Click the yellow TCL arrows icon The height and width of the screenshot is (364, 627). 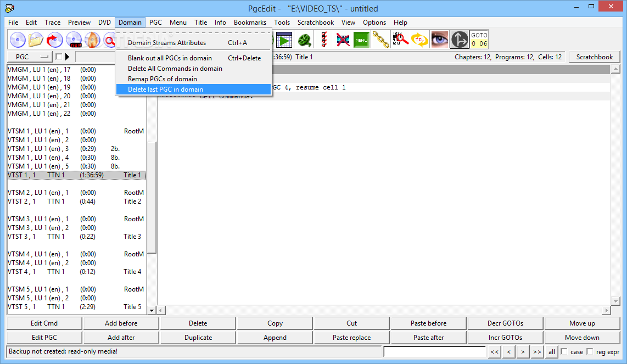[x=419, y=40]
